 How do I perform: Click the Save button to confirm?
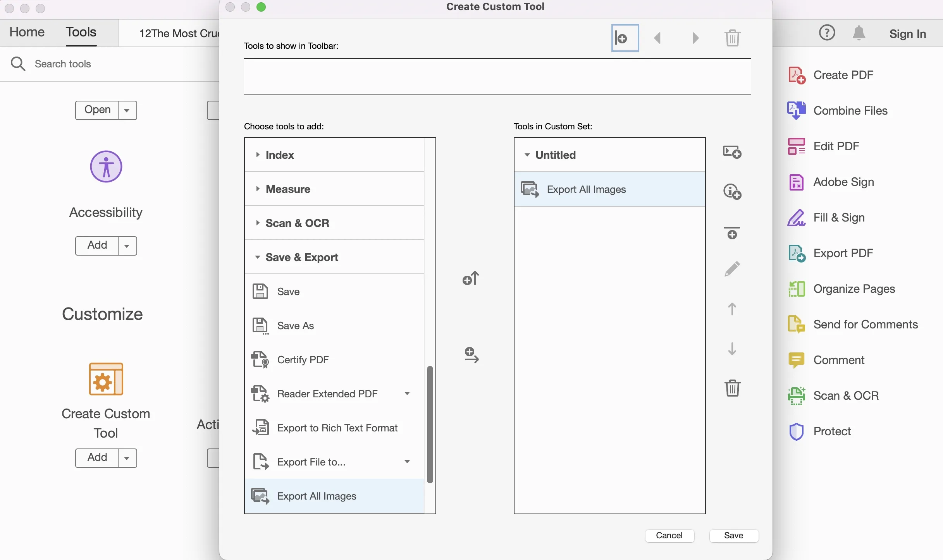click(x=733, y=535)
